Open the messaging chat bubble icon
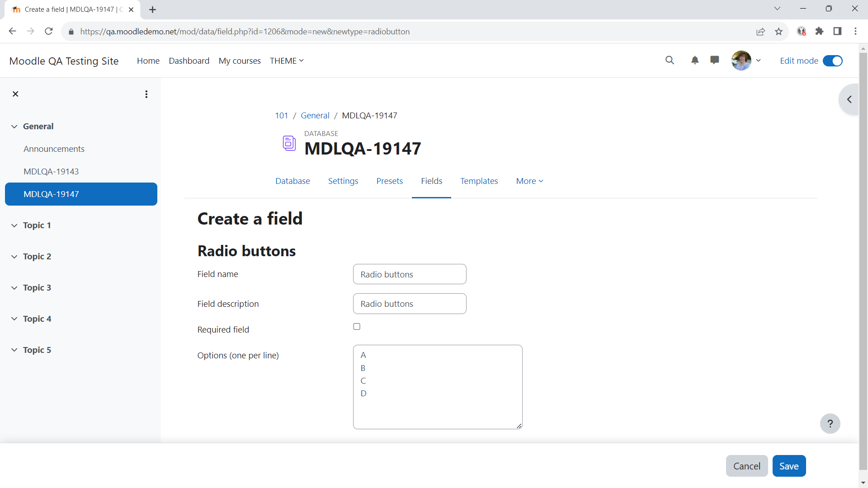Screen dimensions: 868x488 715,60
